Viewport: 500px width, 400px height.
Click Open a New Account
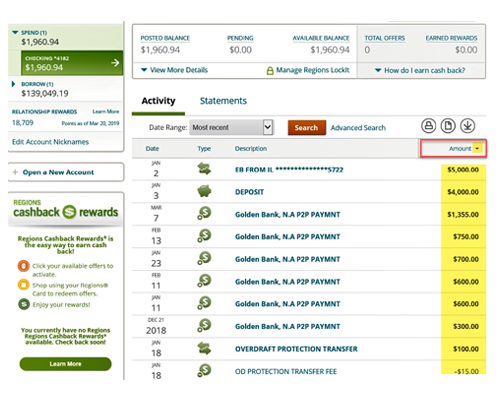pos(58,172)
